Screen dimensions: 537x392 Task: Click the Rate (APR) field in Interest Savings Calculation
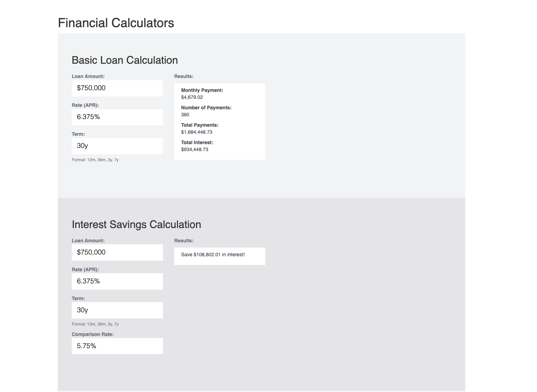tap(117, 281)
